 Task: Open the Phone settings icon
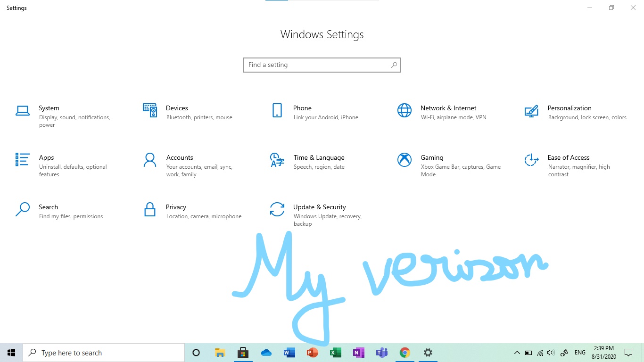(277, 110)
